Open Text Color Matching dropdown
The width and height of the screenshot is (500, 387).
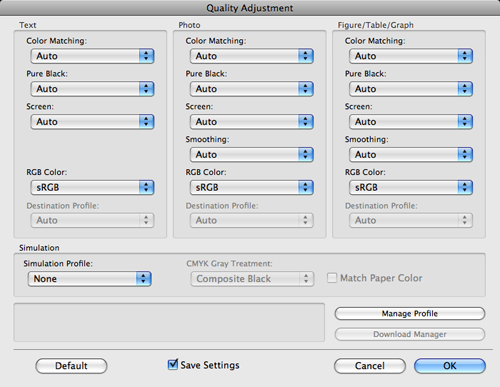coord(92,56)
